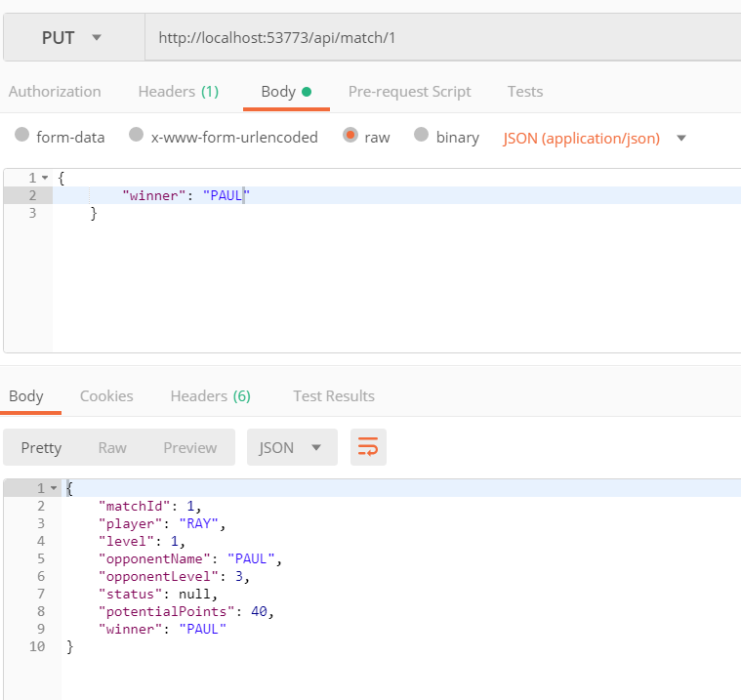
Task: Collapse request body line 1 fold arrow
Action: pos(45,178)
